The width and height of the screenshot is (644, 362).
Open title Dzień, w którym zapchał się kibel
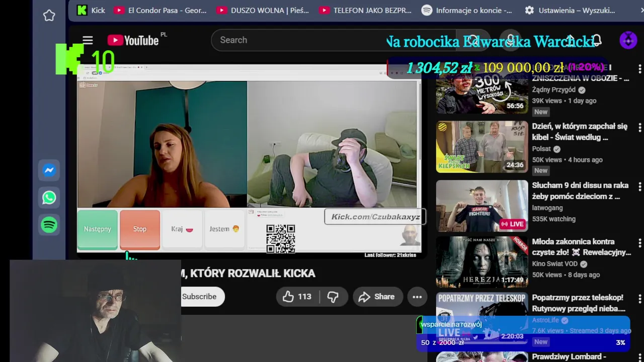click(580, 132)
